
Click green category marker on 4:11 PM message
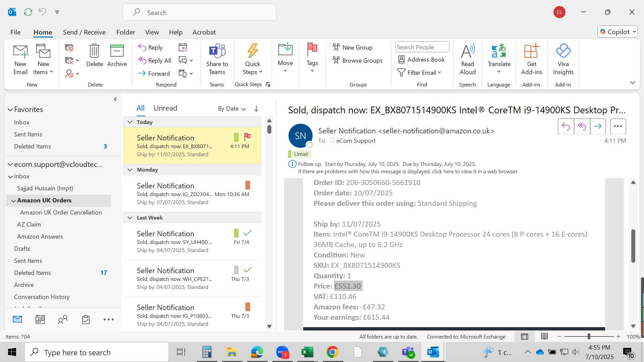[236, 137]
